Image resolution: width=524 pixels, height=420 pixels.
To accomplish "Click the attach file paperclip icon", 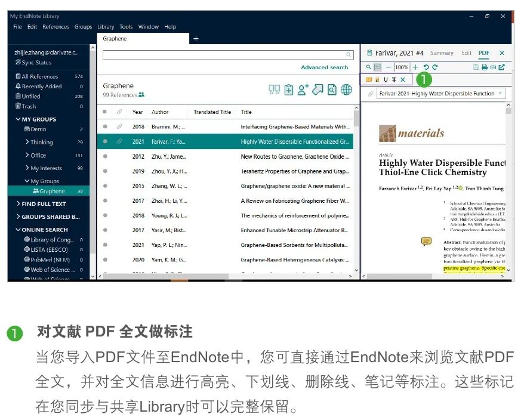I will pyautogui.click(x=370, y=94).
